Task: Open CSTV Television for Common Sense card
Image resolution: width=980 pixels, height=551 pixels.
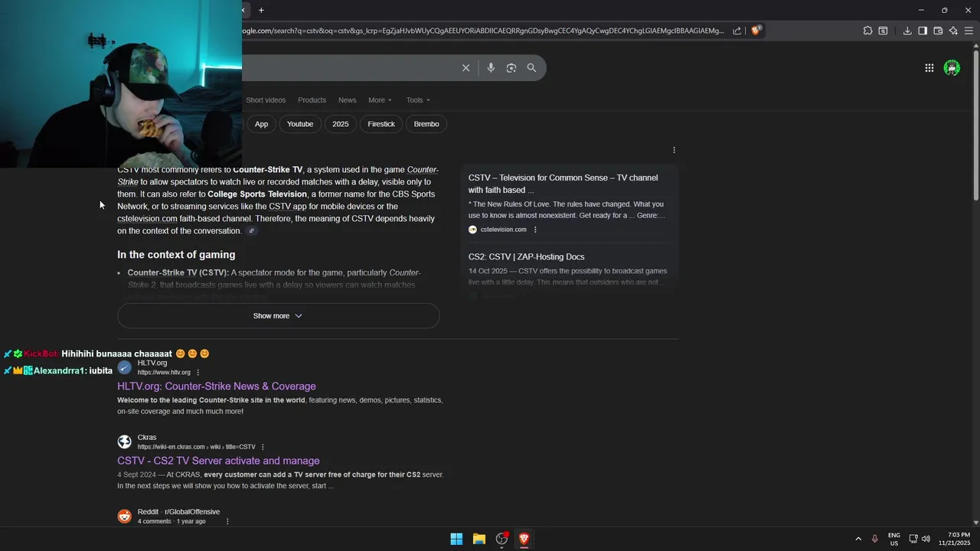Action: [563, 184]
